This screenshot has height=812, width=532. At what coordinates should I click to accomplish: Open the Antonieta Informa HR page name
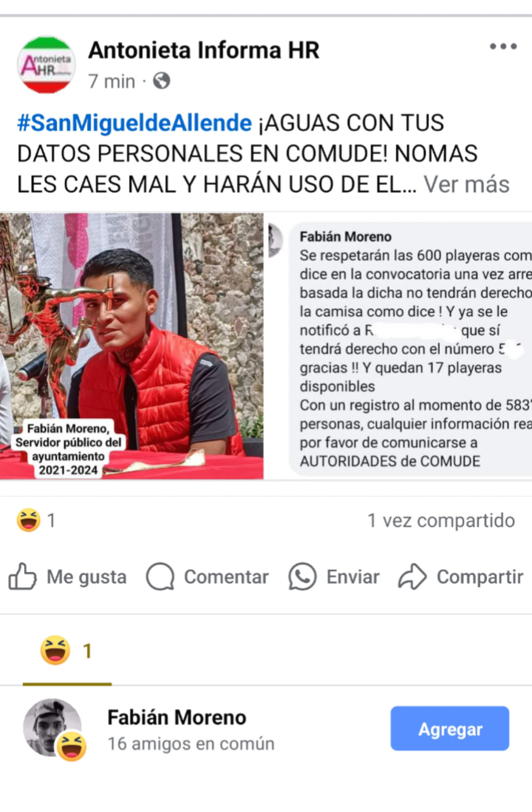tap(204, 50)
